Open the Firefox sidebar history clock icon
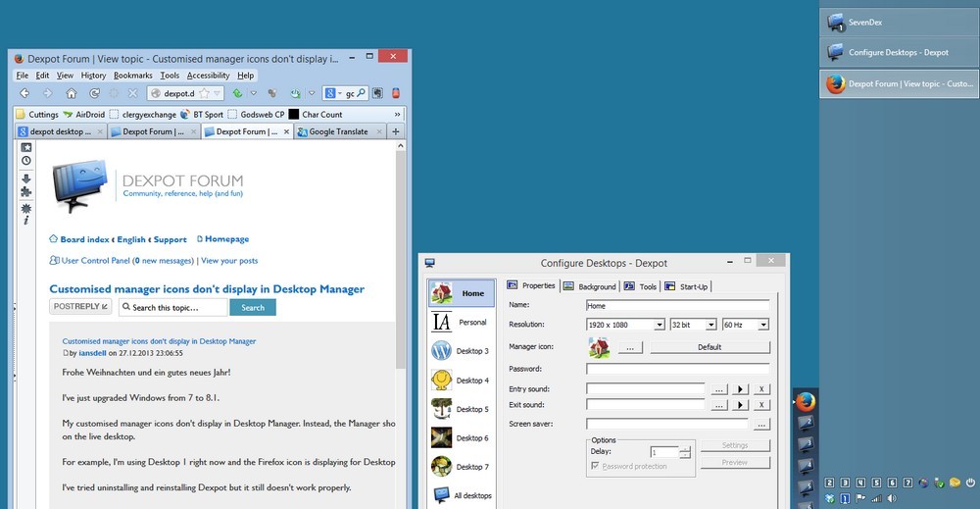 pyautogui.click(x=26, y=161)
